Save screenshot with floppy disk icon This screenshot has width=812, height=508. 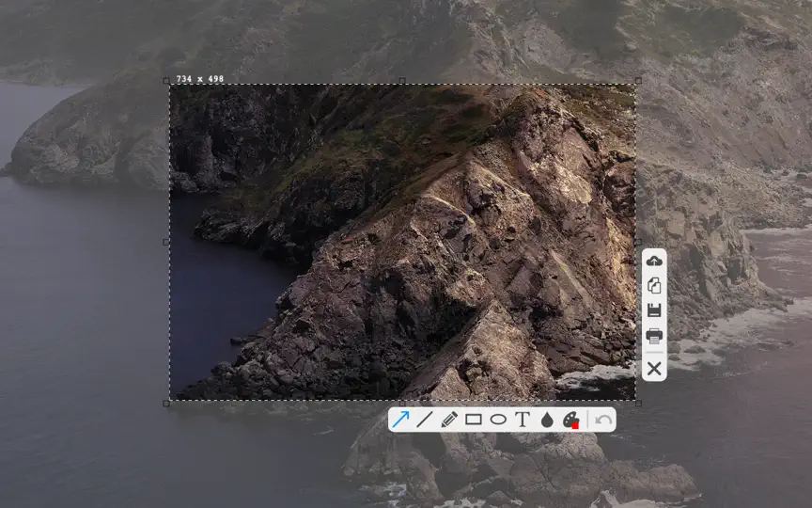coord(654,310)
